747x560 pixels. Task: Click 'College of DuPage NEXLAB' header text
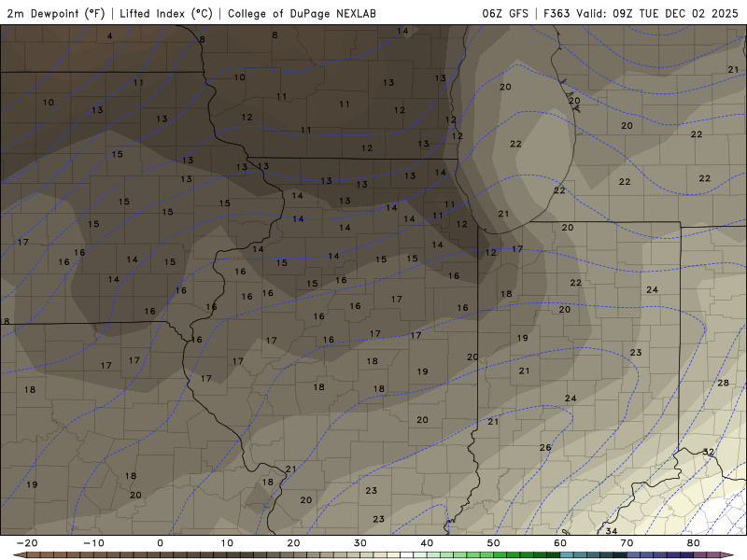click(x=302, y=13)
